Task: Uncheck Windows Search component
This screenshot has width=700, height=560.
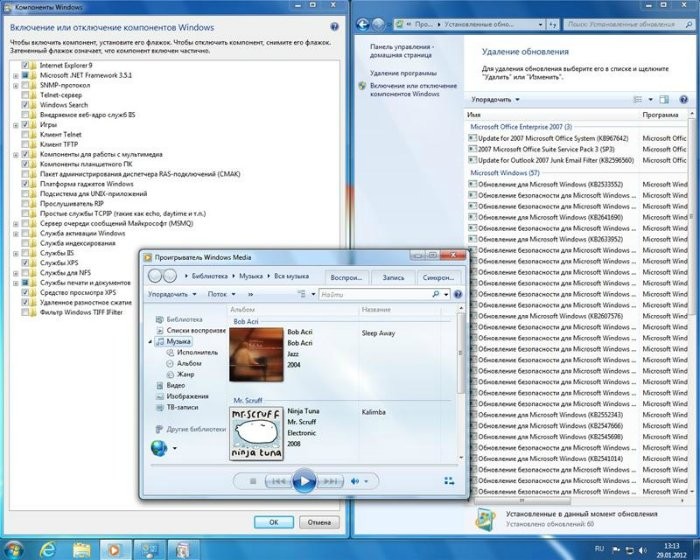Action: pyautogui.click(x=25, y=104)
